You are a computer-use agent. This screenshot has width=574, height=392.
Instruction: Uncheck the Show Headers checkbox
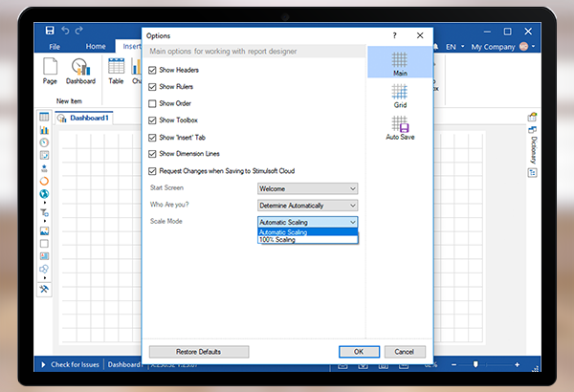point(153,70)
